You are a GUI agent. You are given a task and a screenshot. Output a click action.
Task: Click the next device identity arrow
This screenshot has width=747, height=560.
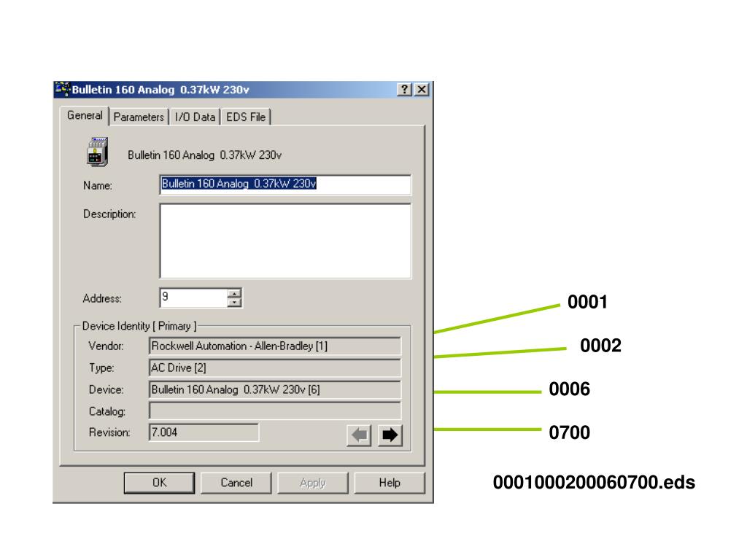[x=390, y=435]
